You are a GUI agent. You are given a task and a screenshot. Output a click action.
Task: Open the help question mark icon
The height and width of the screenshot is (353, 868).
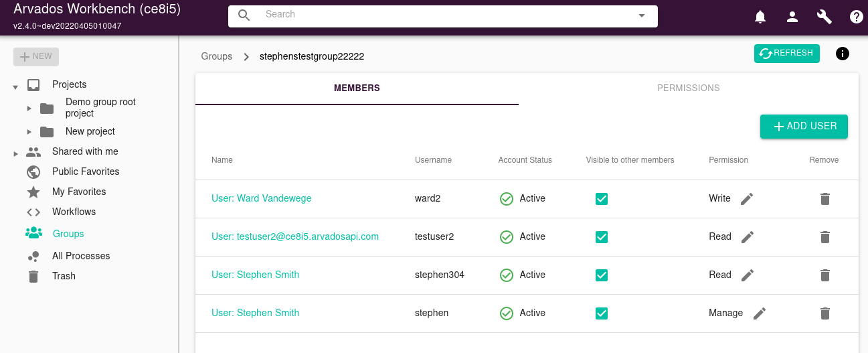point(856,17)
